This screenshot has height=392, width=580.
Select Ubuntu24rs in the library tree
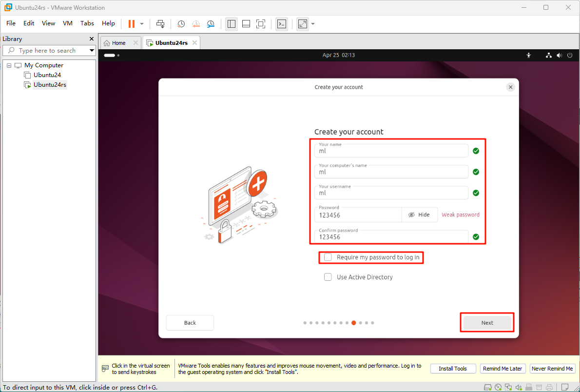(50, 85)
